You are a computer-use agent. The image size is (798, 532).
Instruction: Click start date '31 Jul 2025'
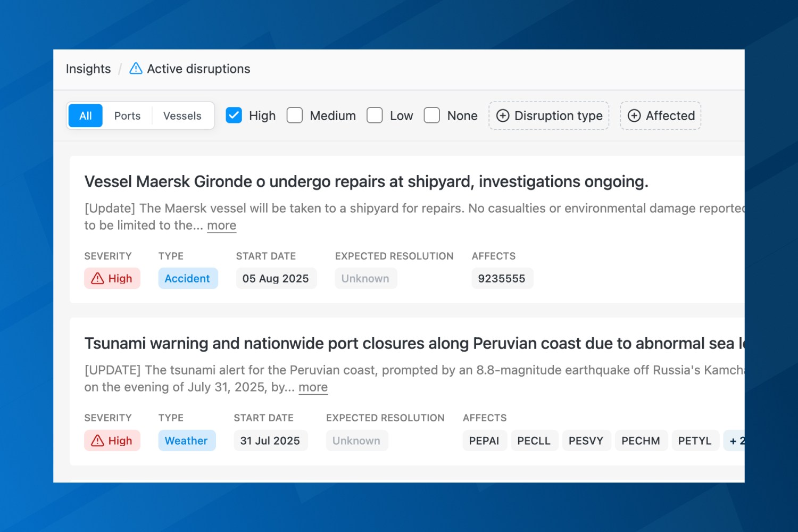[x=270, y=440]
